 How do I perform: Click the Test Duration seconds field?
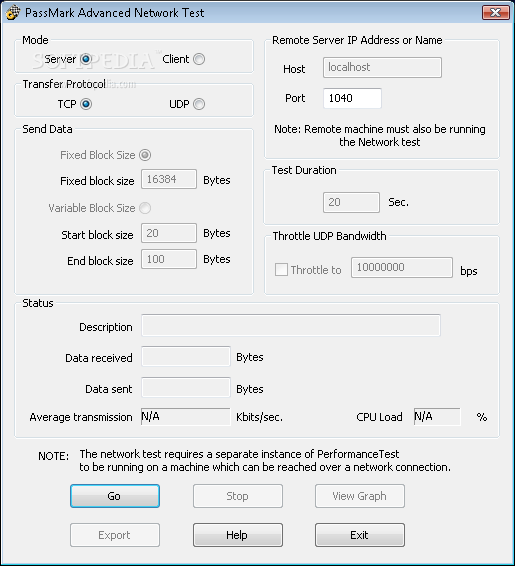click(351, 202)
